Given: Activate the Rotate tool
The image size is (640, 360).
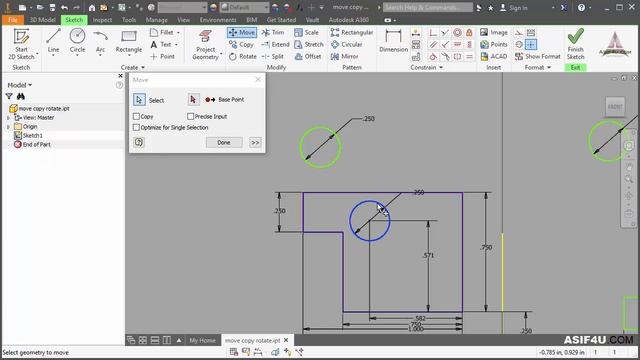Looking at the screenshot, I should click(x=243, y=56).
